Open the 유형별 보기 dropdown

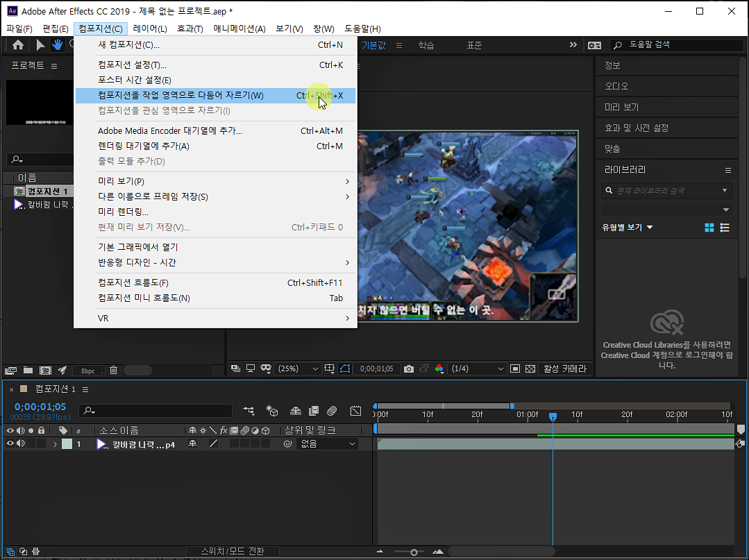628,227
